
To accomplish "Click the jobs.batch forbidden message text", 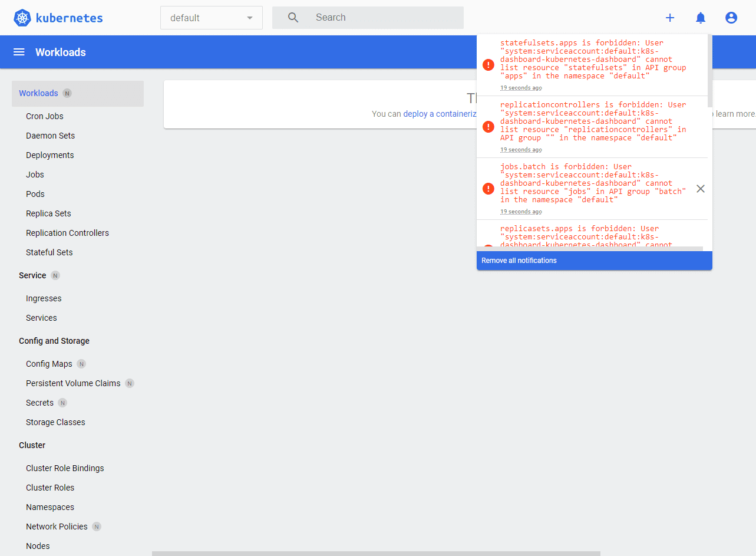I will coord(593,183).
